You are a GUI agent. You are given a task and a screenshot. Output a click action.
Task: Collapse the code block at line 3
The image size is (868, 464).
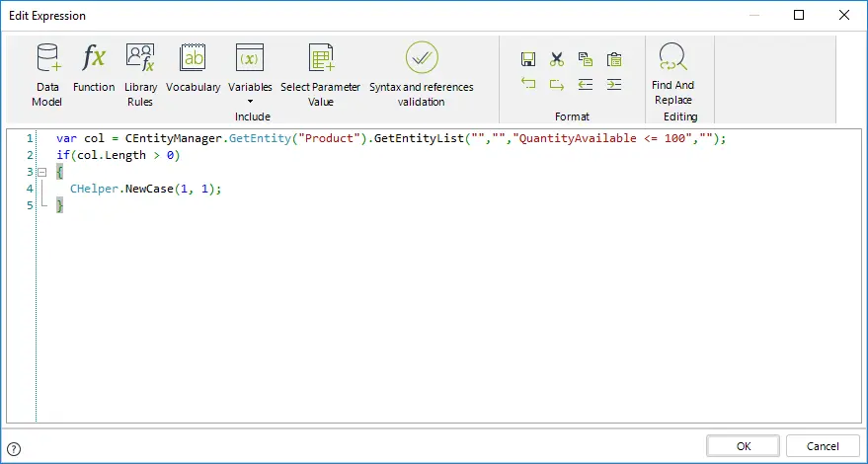[42, 172]
